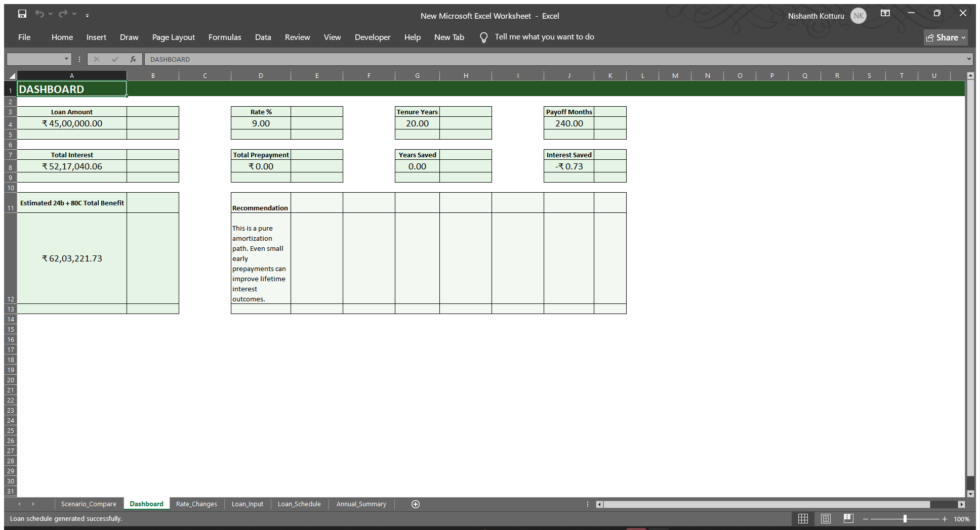This screenshot has width=980, height=530.
Task: Click the Tell me lightbulb icon
Action: coord(484,37)
